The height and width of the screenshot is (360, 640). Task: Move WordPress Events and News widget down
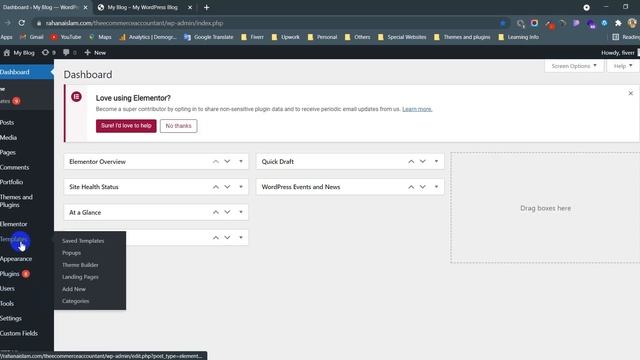423,187
